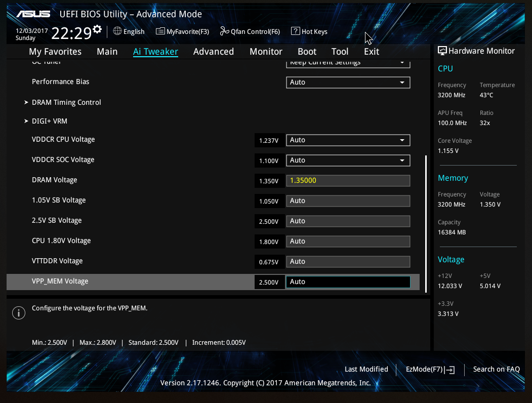This screenshot has width=532, height=403.
Task: Open the Keep Current Settings dropdown
Action: click(348, 64)
